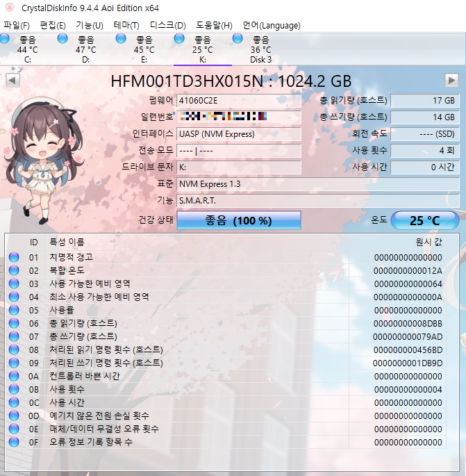Click status orb for 0D 예기치 않은 전원 손실 횟수

point(14,416)
